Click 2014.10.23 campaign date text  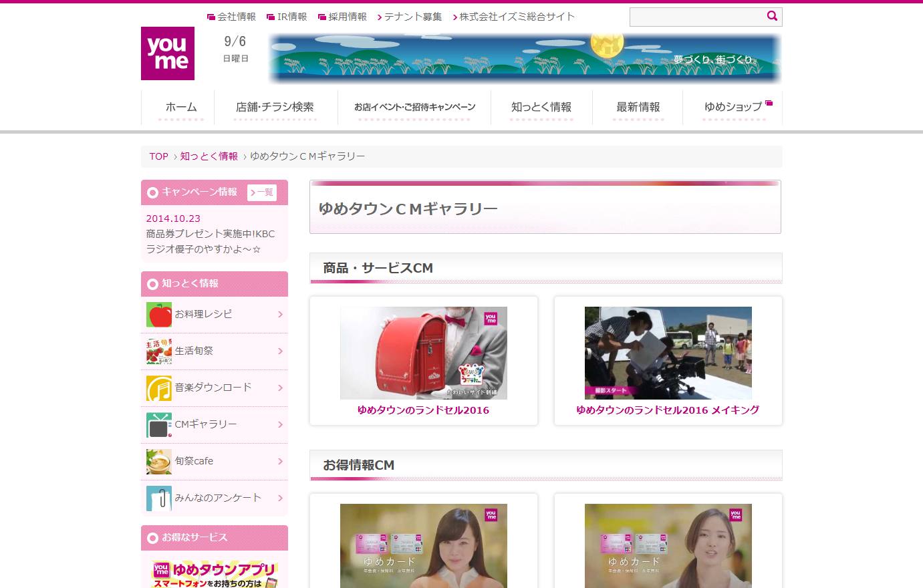click(173, 218)
